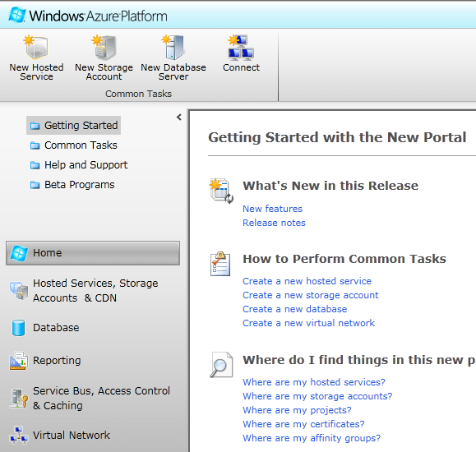Click the Getting Started folder icon
This screenshot has height=452, width=476.
coord(35,126)
